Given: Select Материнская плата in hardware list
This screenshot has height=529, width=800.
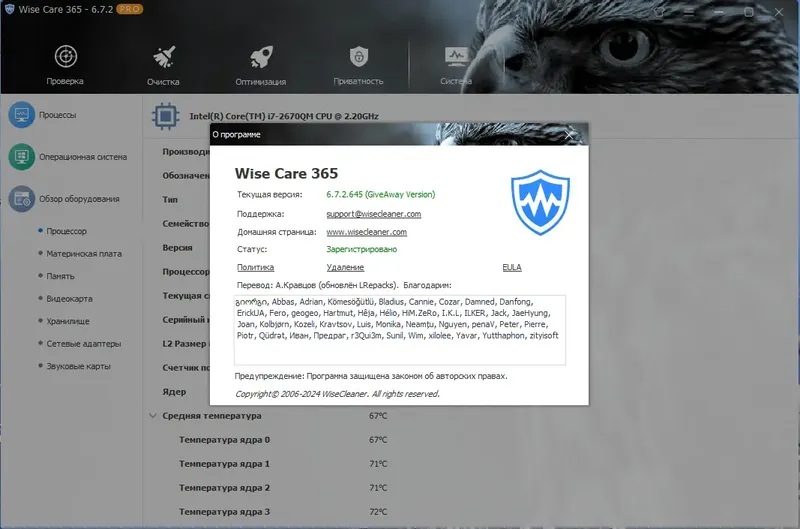Looking at the screenshot, I should point(84,254).
